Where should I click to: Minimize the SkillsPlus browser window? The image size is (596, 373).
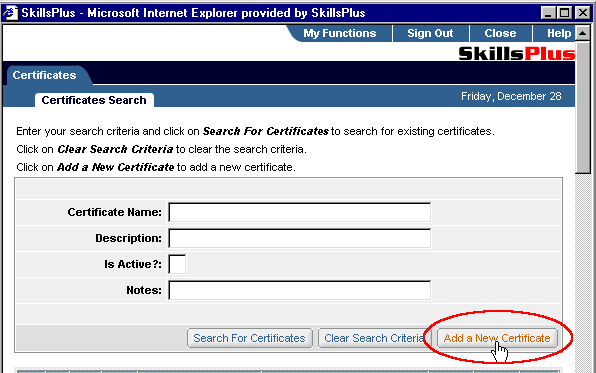[548, 13]
